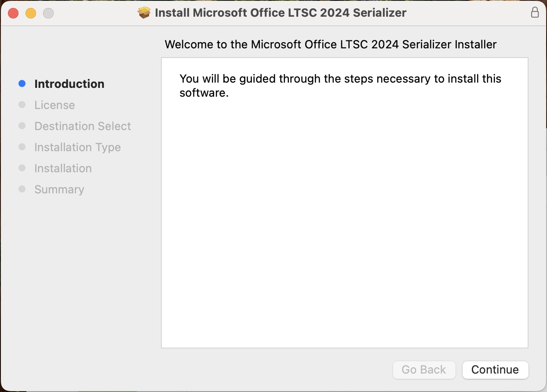Click the blue bullet beside Introduction
The image size is (547, 392).
pyautogui.click(x=22, y=83)
